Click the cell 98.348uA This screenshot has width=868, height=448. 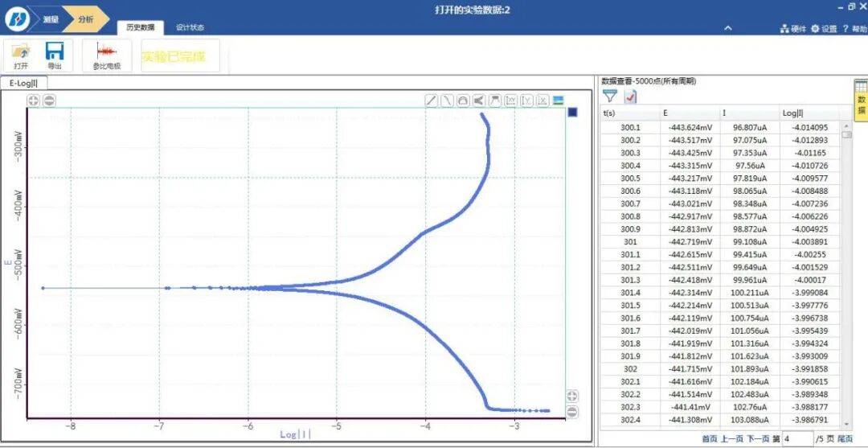point(750,203)
